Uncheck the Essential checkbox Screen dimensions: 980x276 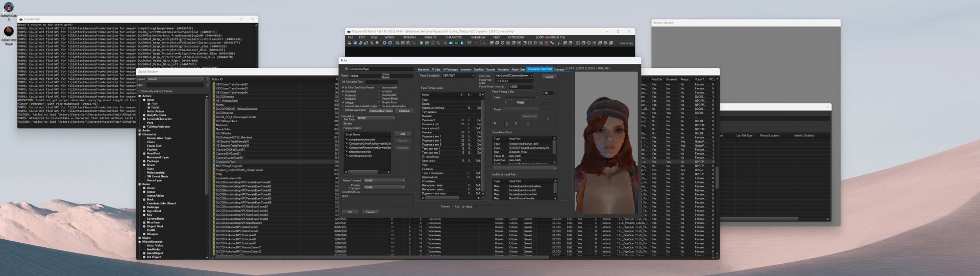tap(343, 91)
